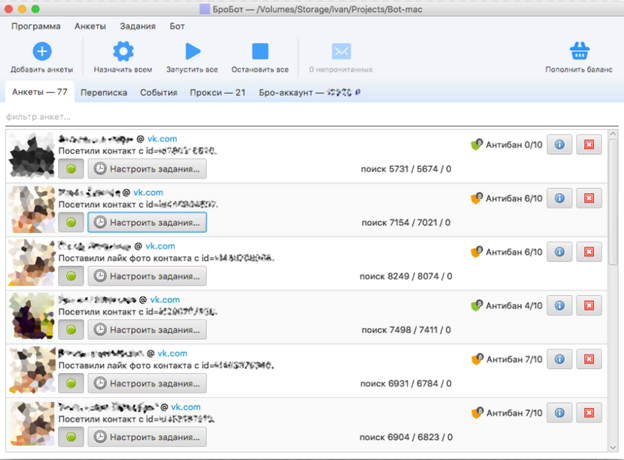Focus the фильтр анкет filter field
Screen dimensions: 624x460
tap(312, 117)
